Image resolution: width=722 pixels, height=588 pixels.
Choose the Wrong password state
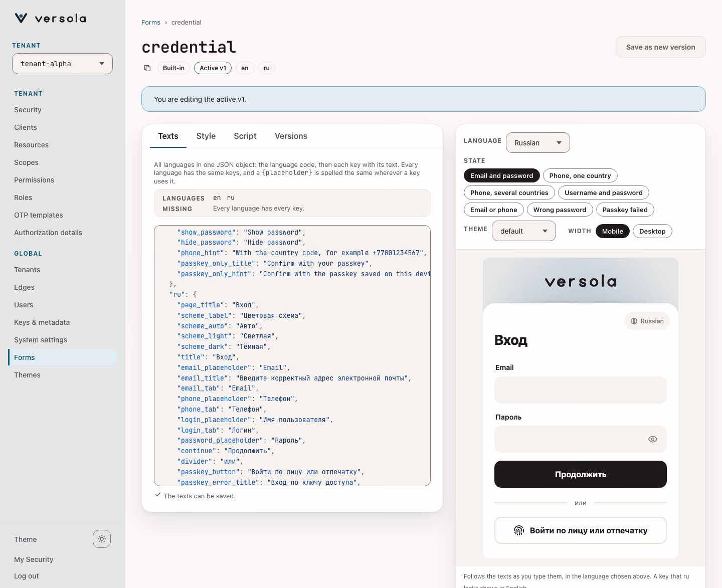560,210
